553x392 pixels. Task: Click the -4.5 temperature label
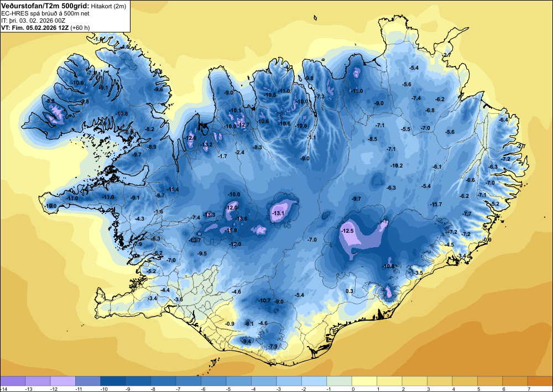[449, 244]
